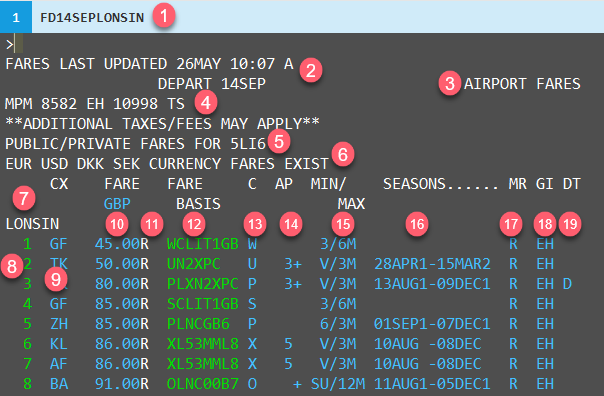
Task: Select tab 1 in the command header
Action: pos(16,17)
